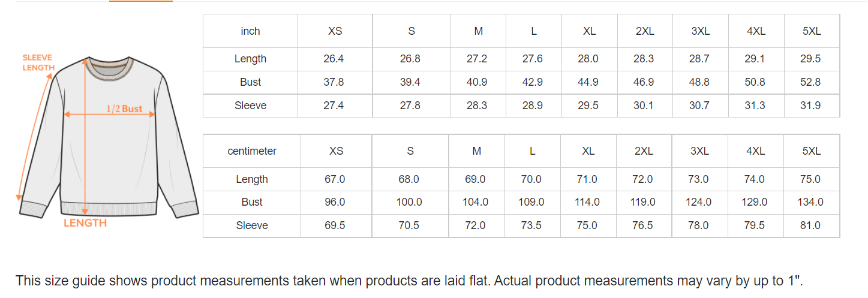Click the Length row label in inch table
The width and height of the screenshot is (868, 298).
tap(250, 59)
